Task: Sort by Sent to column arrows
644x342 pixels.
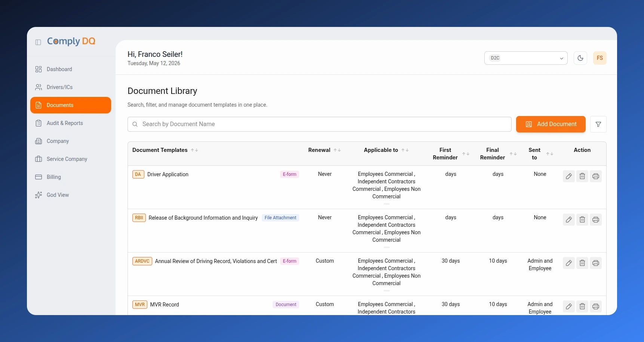Action: pos(550,154)
